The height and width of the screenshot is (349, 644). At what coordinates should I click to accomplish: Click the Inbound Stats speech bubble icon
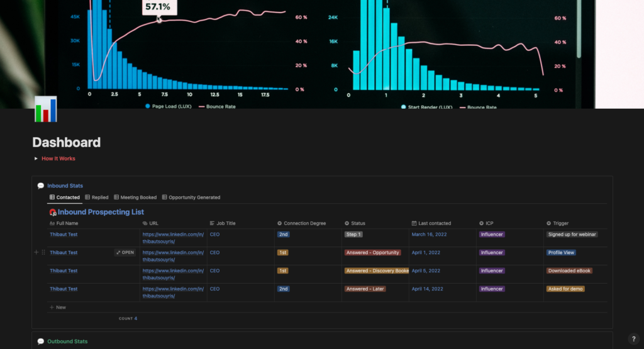(x=41, y=186)
